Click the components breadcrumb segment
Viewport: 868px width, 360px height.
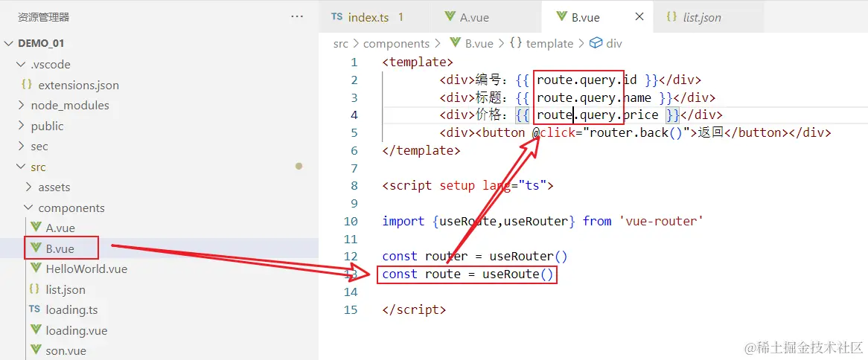pos(396,44)
